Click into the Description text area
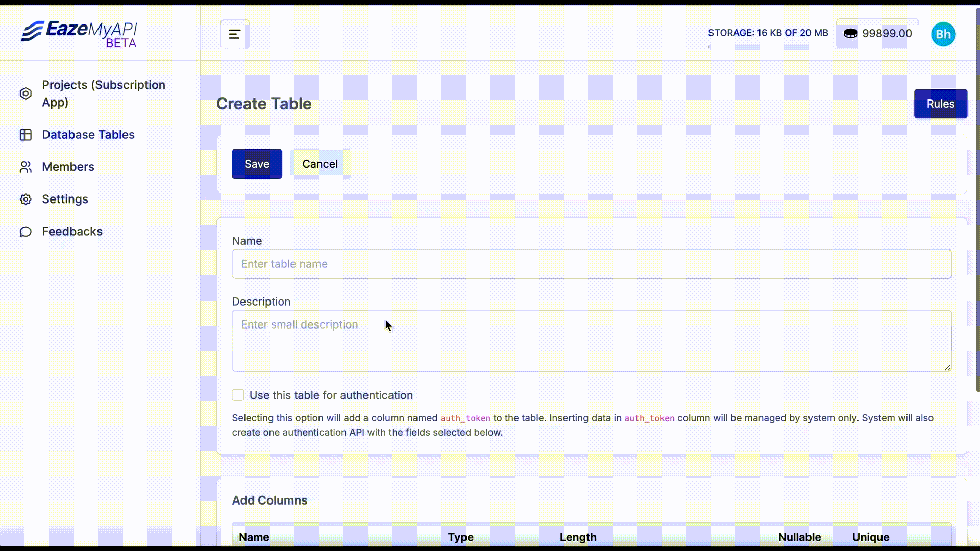980x551 pixels. tap(591, 341)
